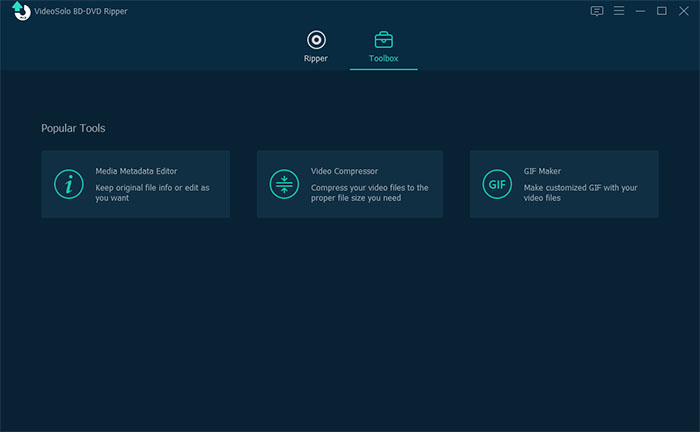The width and height of the screenshot is (700, 432).
Task: Close the VideoSolo BD-DVD Ripper window
Action: (683, 11)
